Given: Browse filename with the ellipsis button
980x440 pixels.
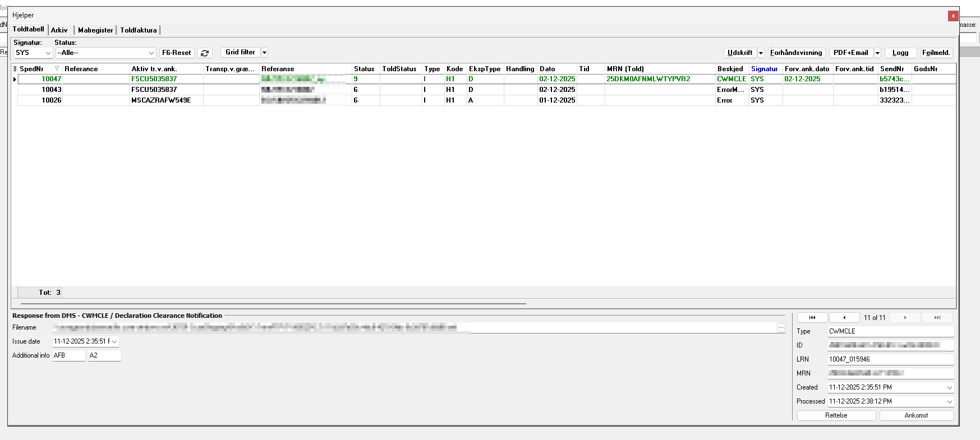Looking at the screenshot, I should [781, 328].
